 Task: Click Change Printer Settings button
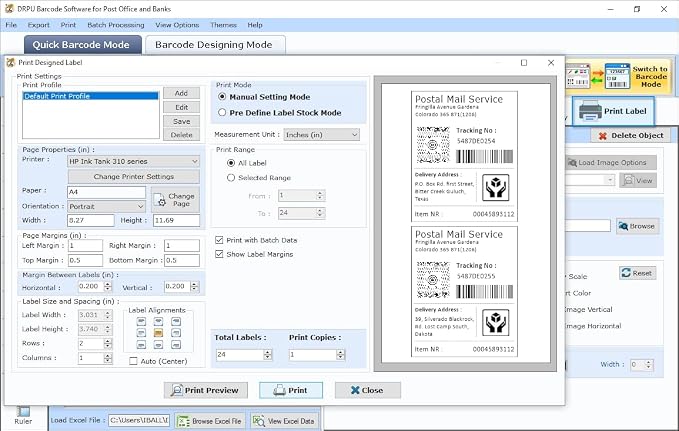coord(133,177)
